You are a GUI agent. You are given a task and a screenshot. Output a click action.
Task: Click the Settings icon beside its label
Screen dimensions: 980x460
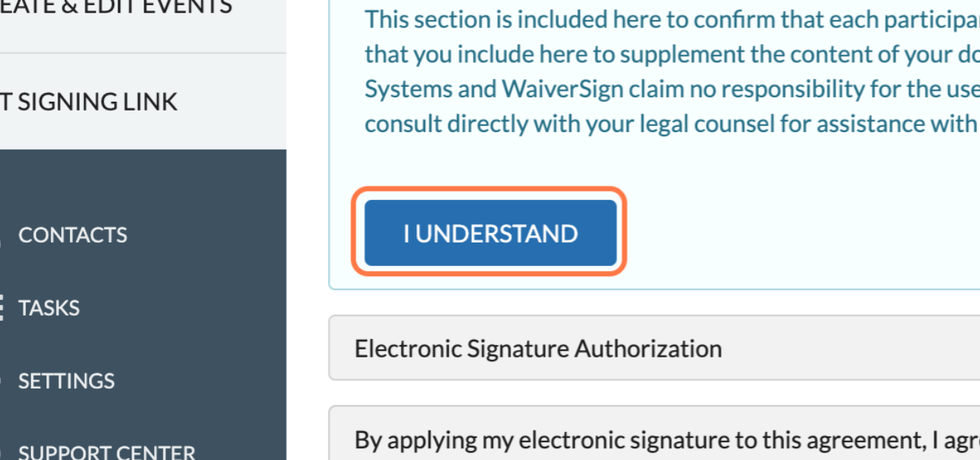pos(1,381)
